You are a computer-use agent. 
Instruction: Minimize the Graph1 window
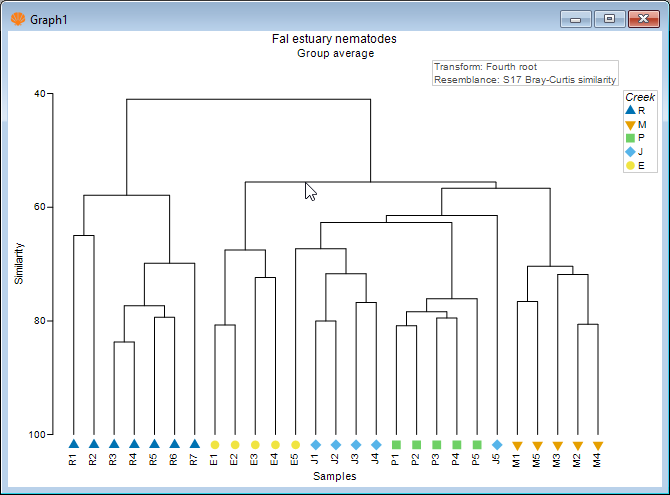[x=575, y=18]
